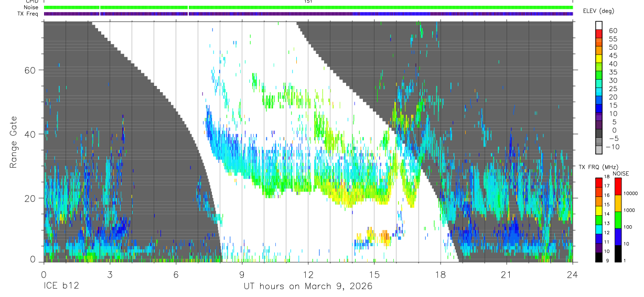Click the TX FRQ scale label '17'

tap(607, 186)
